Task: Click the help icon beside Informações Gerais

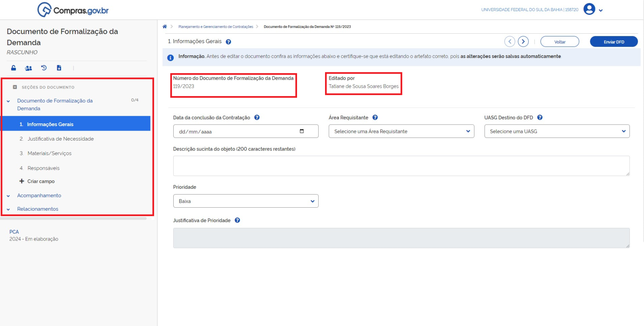Action: [x=228, y=42]
